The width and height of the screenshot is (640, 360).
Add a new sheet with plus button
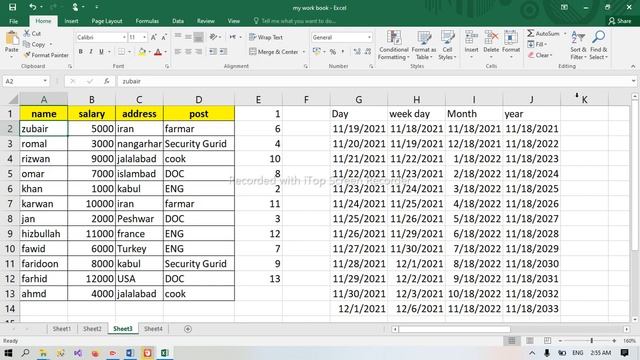point(188,329)
